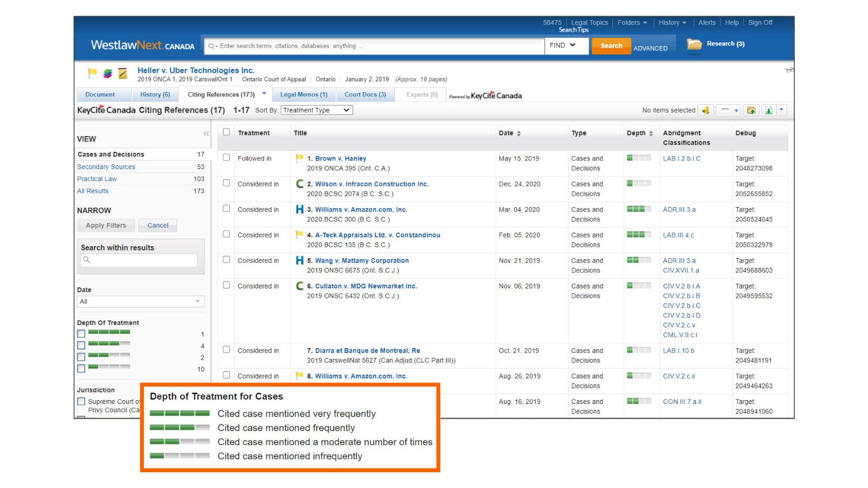The width and height of the screenshot is (868, 488).
Task: Check the box for Wang v. Mattamy Corporation
Action: (x=226, y=259)
